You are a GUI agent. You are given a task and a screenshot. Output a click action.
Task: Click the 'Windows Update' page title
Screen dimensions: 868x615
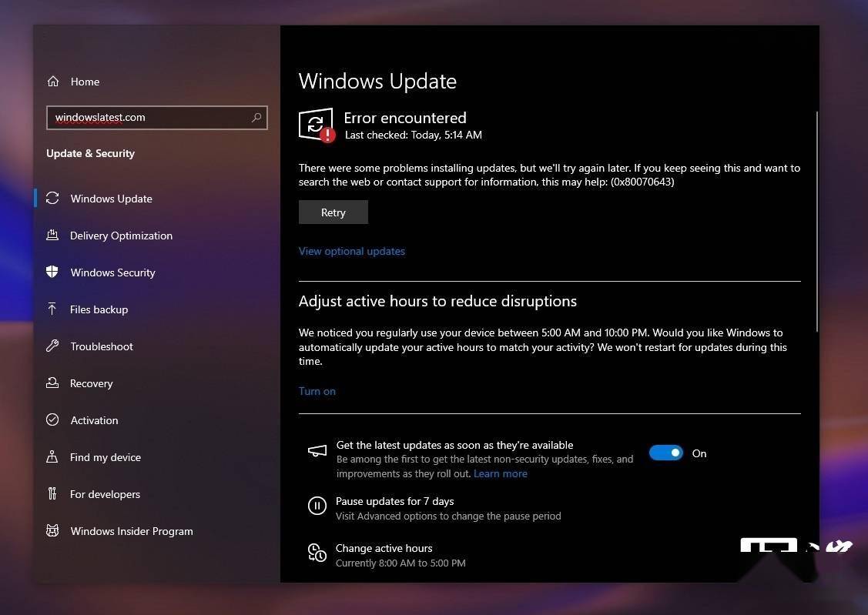coord(377,82)
